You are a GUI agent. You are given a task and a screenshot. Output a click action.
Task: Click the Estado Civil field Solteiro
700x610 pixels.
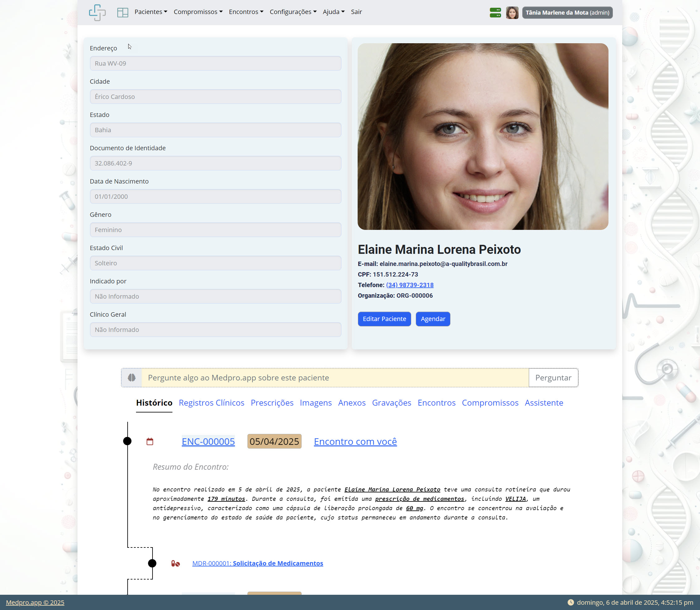(x=215, y=263)
